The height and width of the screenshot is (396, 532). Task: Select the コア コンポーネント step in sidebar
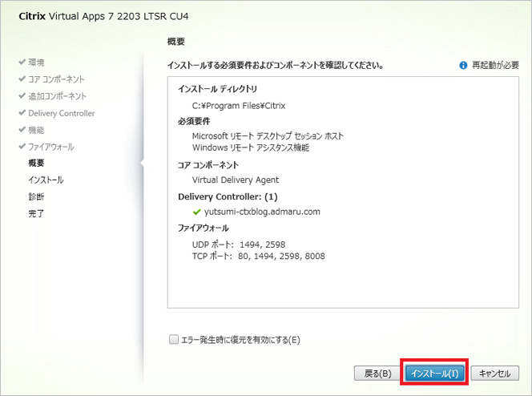[56, 79]
